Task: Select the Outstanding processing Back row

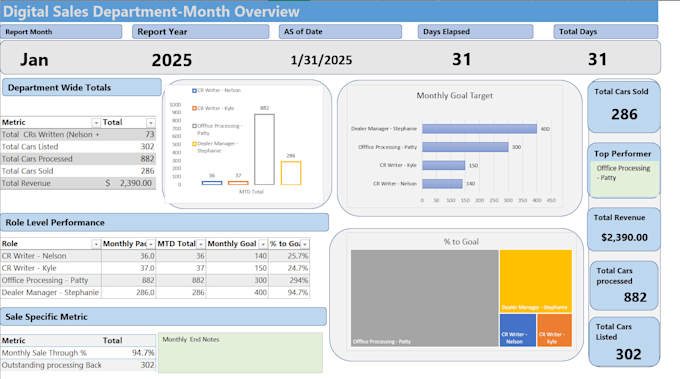Action: [x=78, y=365]
